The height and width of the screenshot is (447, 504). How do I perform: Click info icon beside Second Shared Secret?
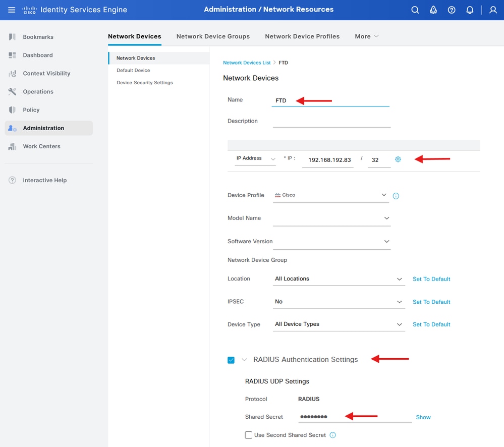point(333,435)
